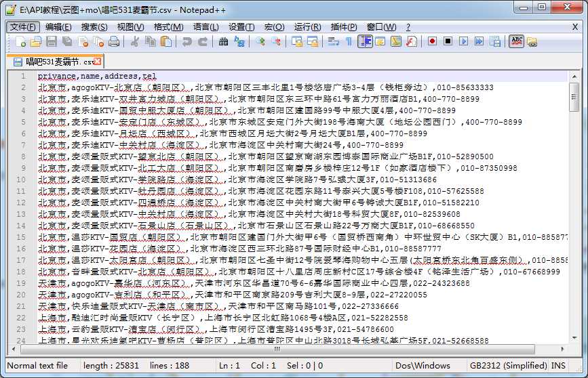
Task: Click horizontal scrollbar right arrow
Action: pos(562,349)
